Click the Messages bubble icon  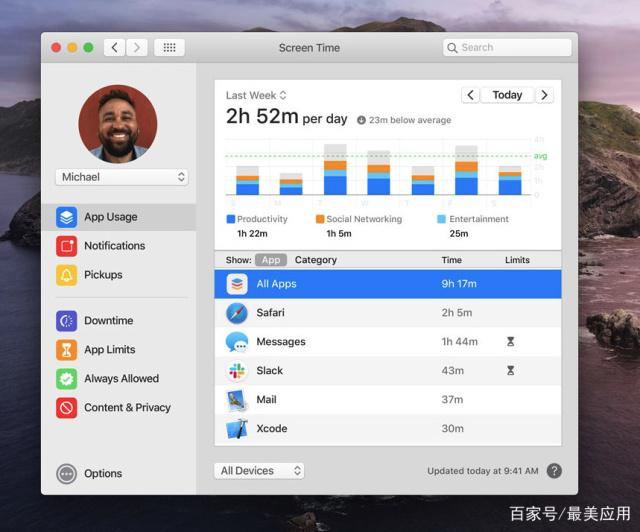tap(237, 342)
